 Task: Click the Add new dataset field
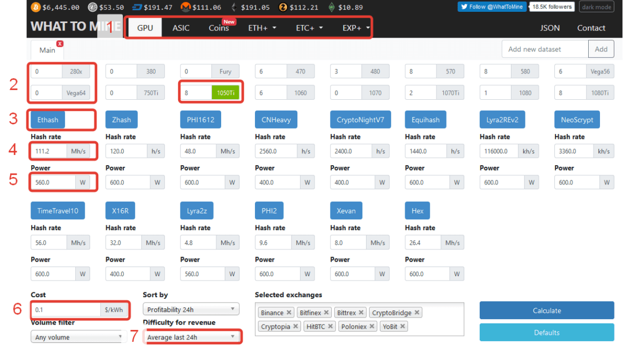pos(545,49)
